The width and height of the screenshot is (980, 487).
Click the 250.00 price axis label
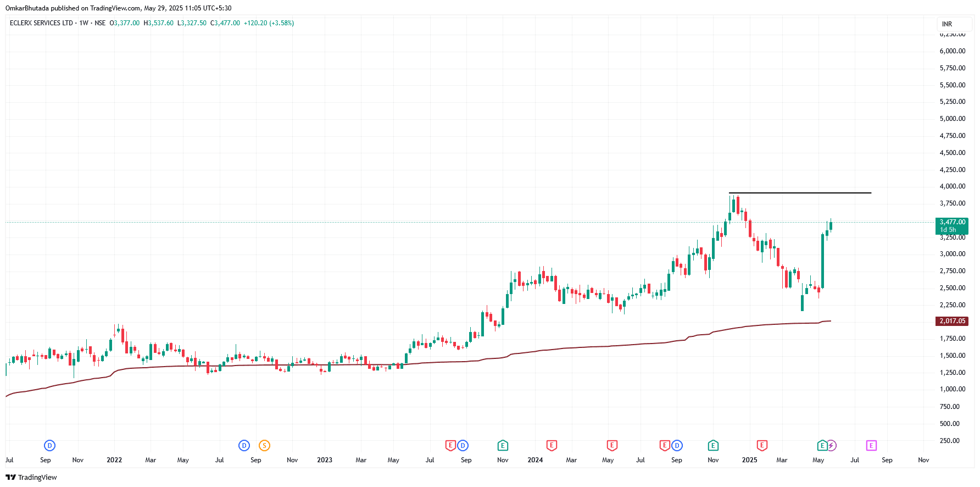point(950,441)
